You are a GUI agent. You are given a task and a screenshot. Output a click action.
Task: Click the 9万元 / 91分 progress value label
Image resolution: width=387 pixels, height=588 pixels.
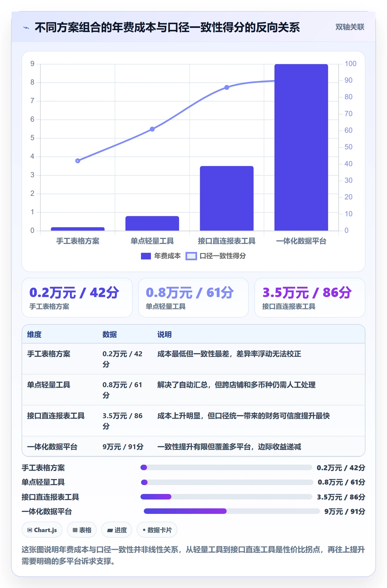tap(345, 511)
